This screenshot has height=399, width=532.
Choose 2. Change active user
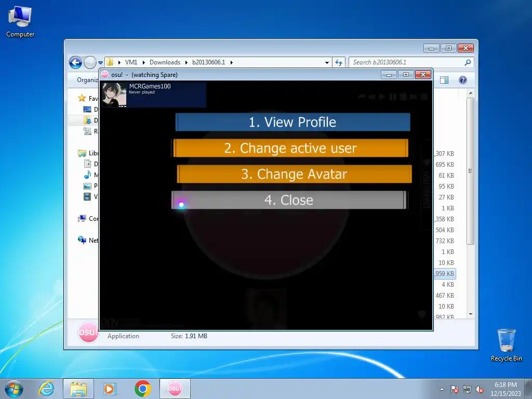[x=291, y=148]
